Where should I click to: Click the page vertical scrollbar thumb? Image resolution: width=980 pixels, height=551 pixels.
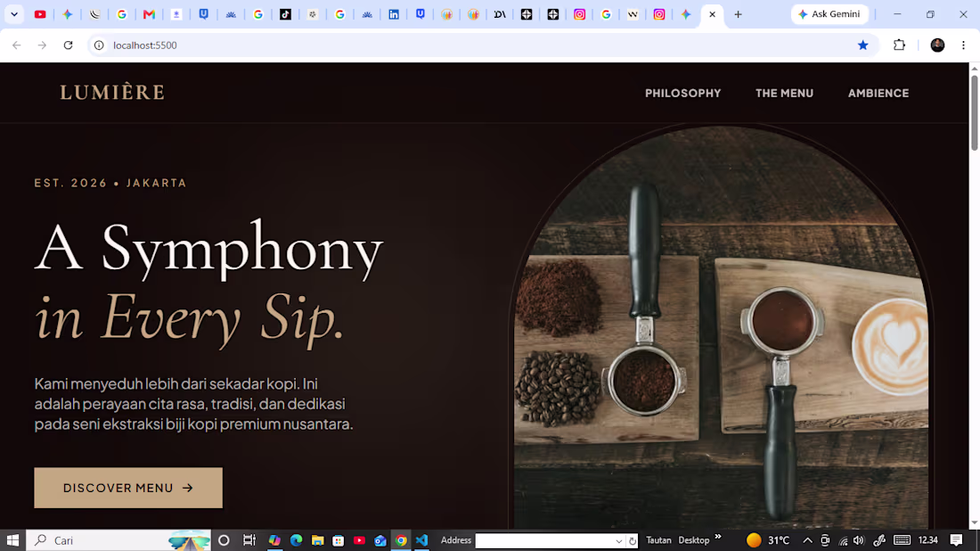(974, 112)
